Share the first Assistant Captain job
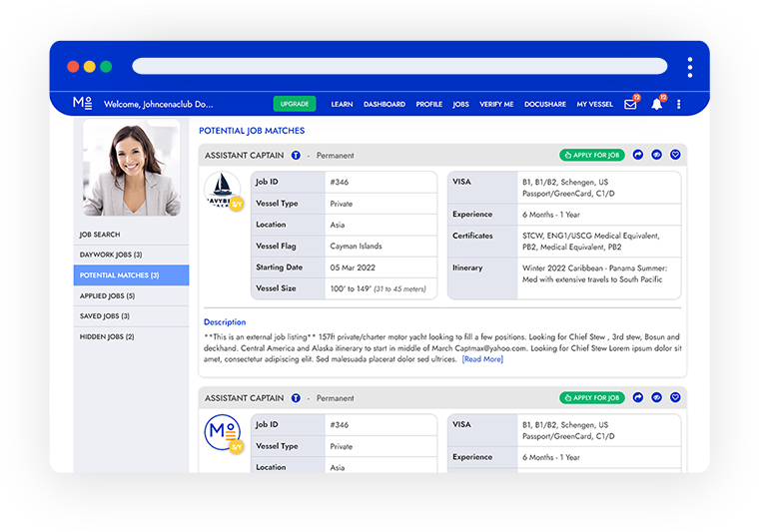The height and width of the screenshot is (532, 759). click(x=638, y=155)
